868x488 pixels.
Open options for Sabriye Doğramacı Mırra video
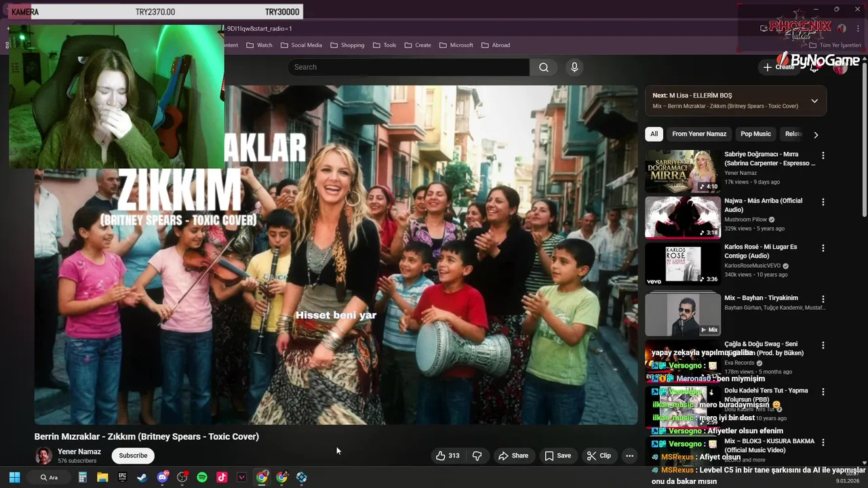tap(823, 155)
